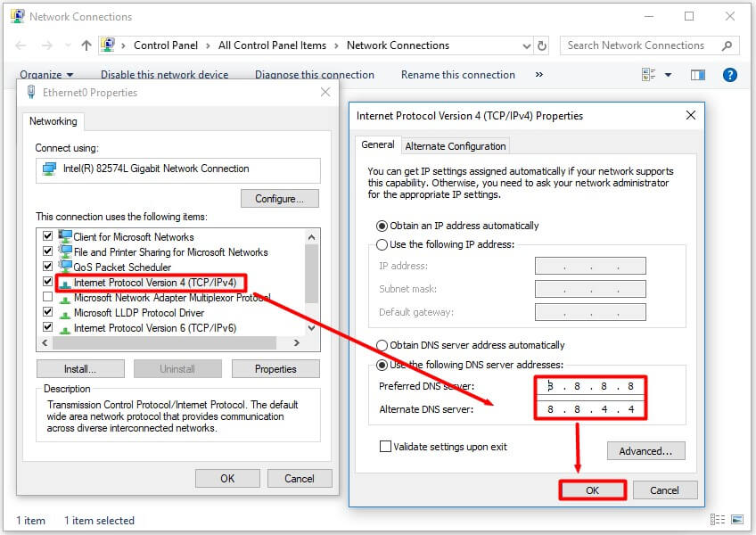Toggle the preview pane icon
The width and height of the screenshot is (756, 535).
pos(698,75)
